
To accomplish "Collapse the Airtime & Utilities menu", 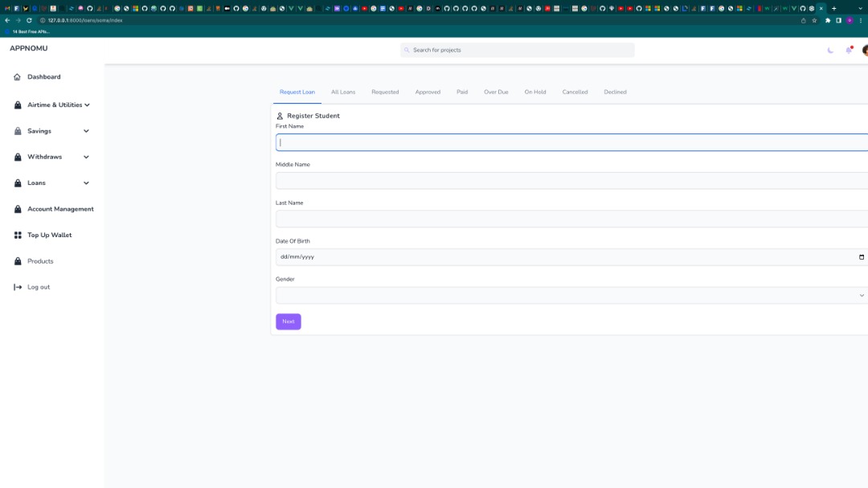I will (x=87, y=105).
